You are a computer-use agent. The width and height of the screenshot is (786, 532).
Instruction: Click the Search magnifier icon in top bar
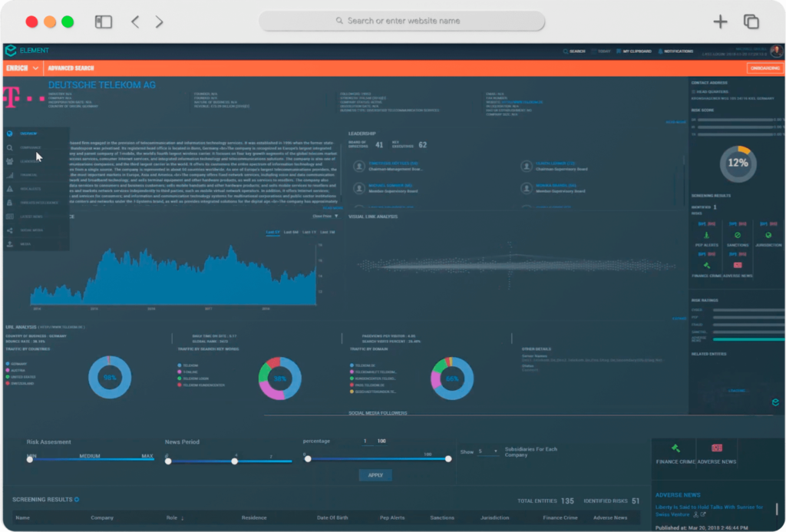point(566,51)
